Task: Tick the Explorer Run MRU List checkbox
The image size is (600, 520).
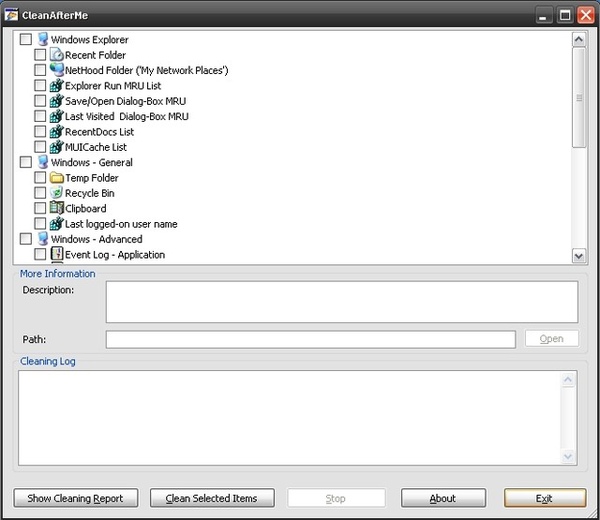Action: [40, 85]
